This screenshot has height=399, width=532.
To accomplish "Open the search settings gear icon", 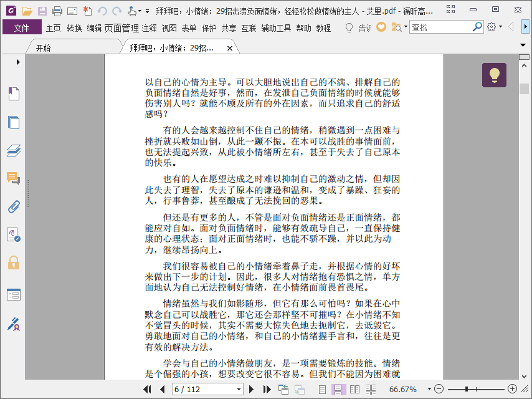I will coord(492,27).
